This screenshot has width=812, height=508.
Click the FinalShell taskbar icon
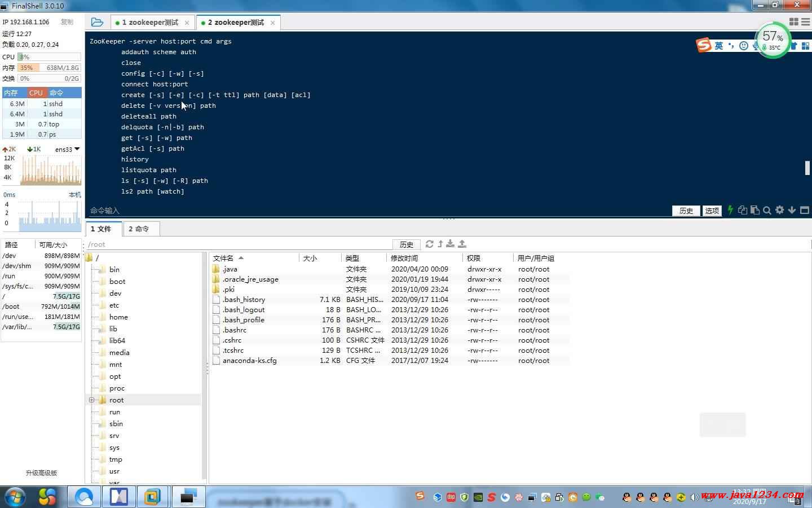click(x=188, y=497)
